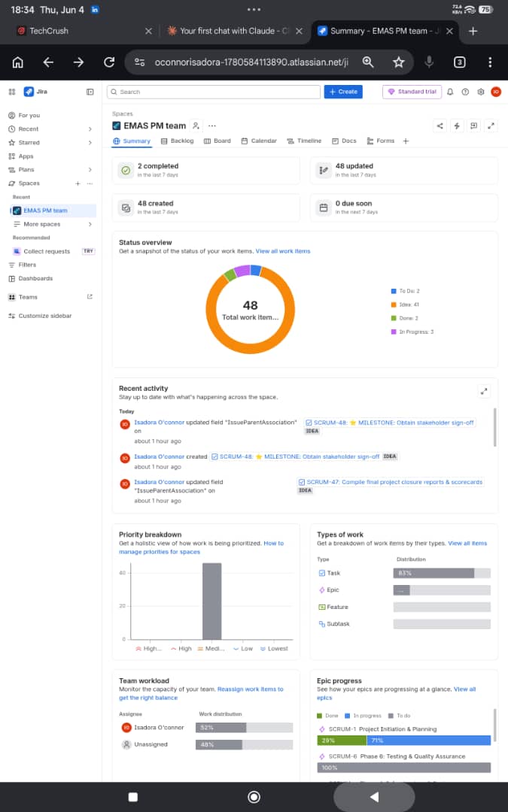This screenshot has height=812, width=508.
Task: Expand the Starred sidebar chevron
Action: coord(90,142)
